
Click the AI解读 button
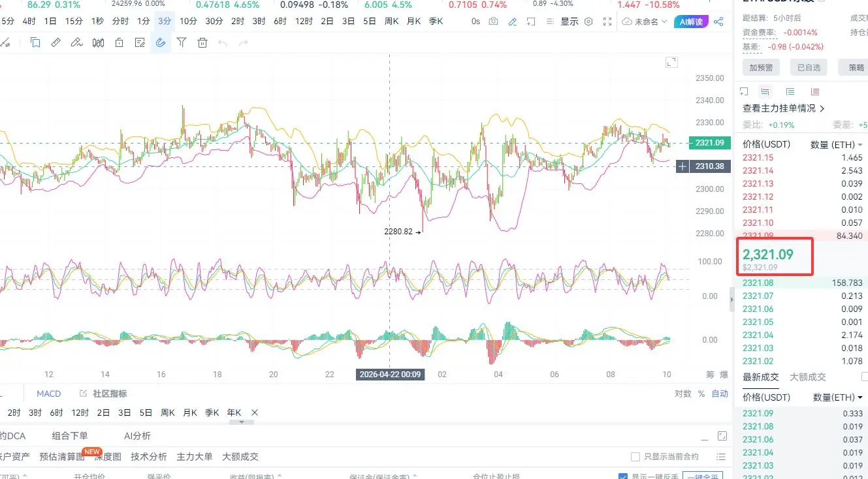(692, 22)
